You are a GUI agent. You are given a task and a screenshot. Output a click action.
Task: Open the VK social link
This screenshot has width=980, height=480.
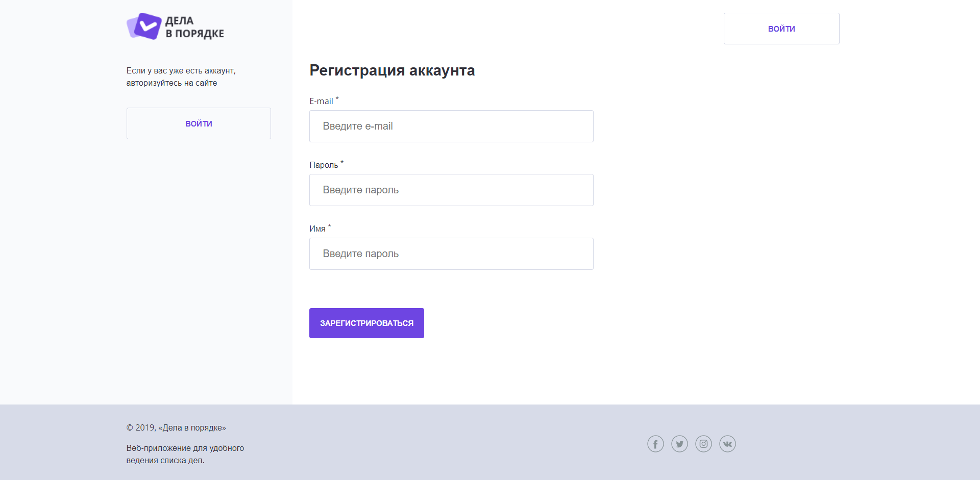tap(727, 444)
